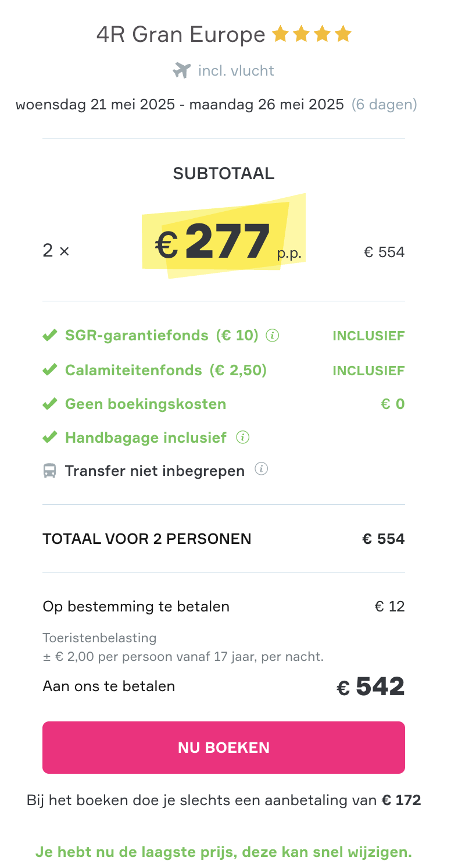The height and width of the screenshot is (868, 451).
Task: Click checkmark next to Geen boekingskosten
Action: coord(50,404)
